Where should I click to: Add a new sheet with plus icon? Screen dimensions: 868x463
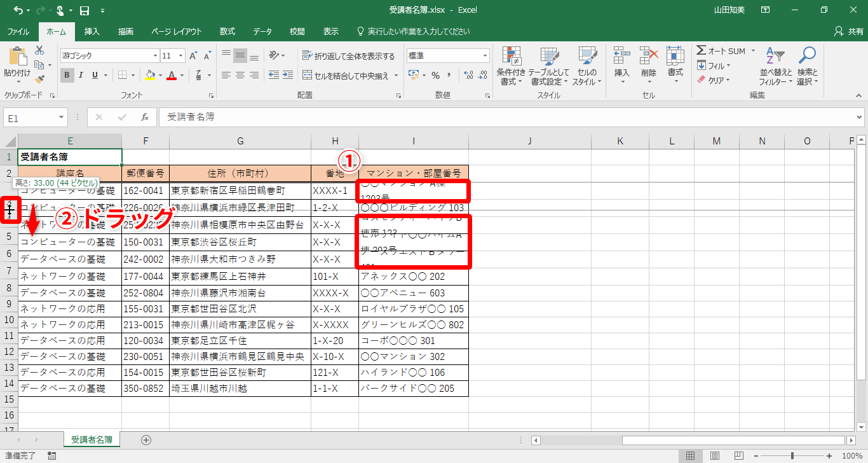146,439
